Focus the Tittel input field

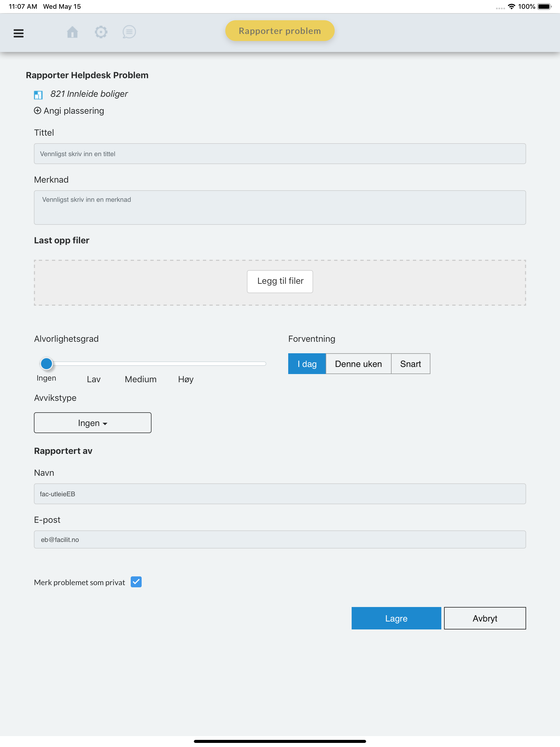pos(280,154)
